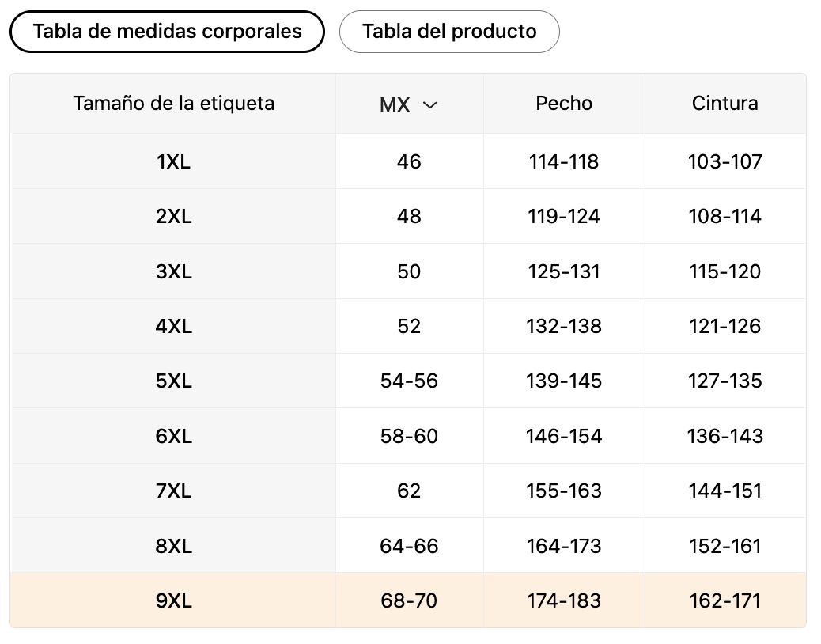The image size is (821, 644).
Task: Click the highlighted 9XL size row label
Action: pyautogui.click(x=173, y=600)
